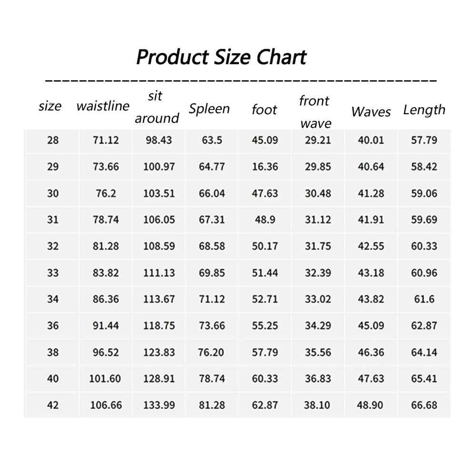Select sit around value 103.51
The image size is (476, 476).
[159, 193]
